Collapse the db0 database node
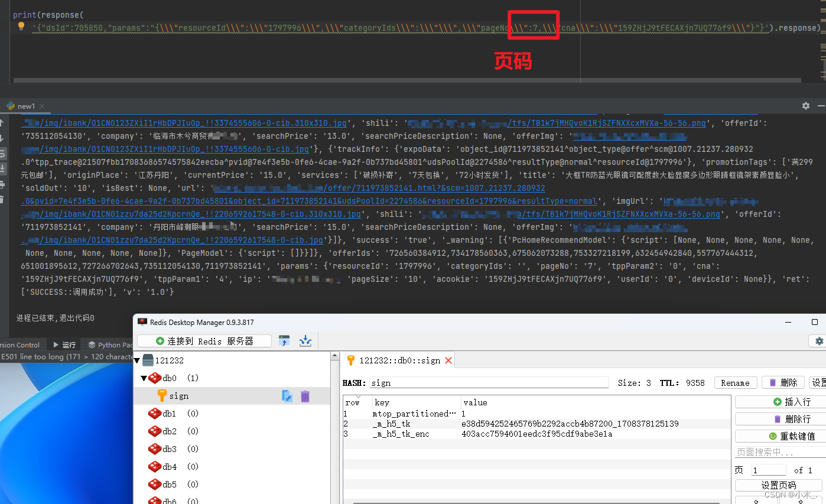Image resolution: width=826 pixels, height=504 pixels. pos(144,378)
